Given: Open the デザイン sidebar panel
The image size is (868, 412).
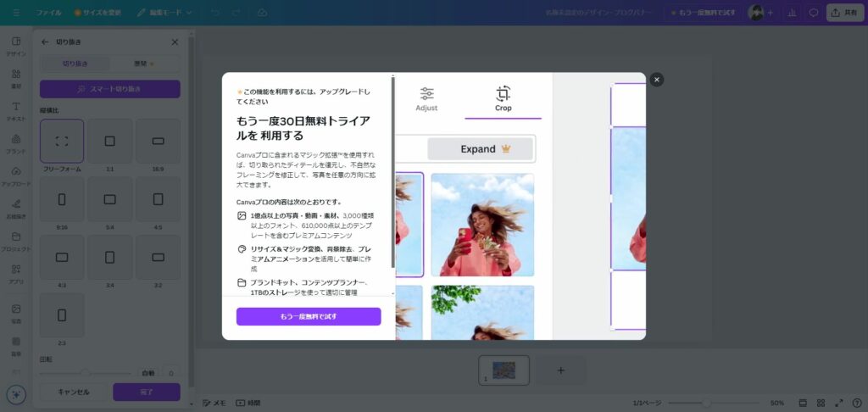Looking at the screenshot, I should pyautogui.click(x=16, y=47).
